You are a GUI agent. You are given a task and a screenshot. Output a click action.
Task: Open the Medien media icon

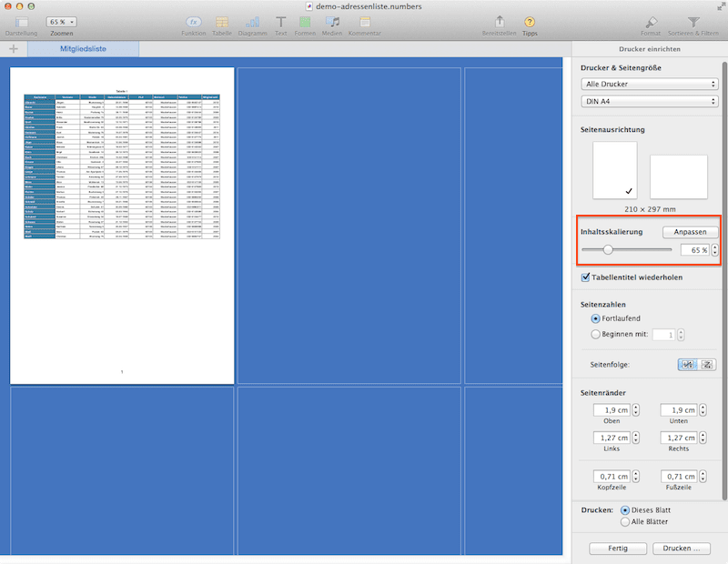[x=332, y=22]
